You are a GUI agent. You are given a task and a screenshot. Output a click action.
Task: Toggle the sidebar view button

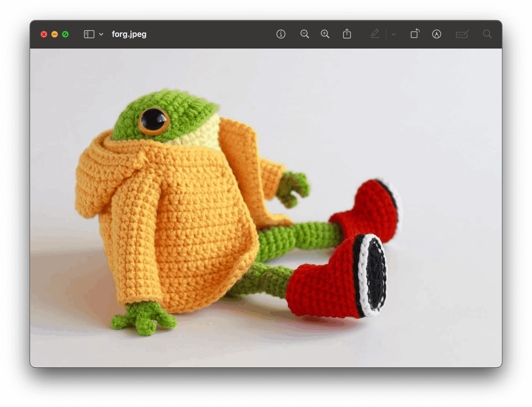click(89, 34)
